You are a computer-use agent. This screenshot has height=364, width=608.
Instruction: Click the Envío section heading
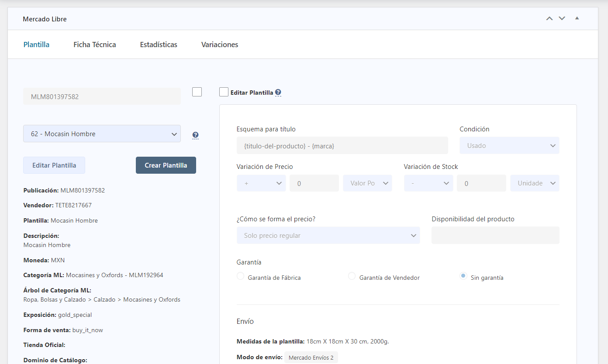pyautogui.click(x=245, y=321)
